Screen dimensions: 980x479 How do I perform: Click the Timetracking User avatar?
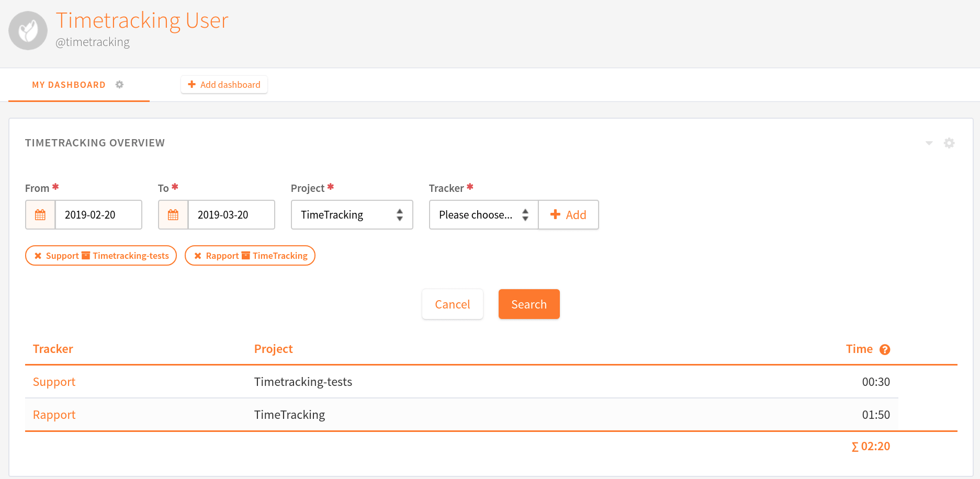click(x=28, y=30)
